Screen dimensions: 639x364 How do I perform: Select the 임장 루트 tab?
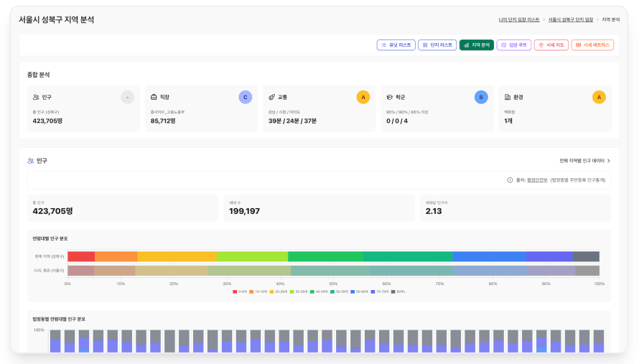click(x=513, y=45)
